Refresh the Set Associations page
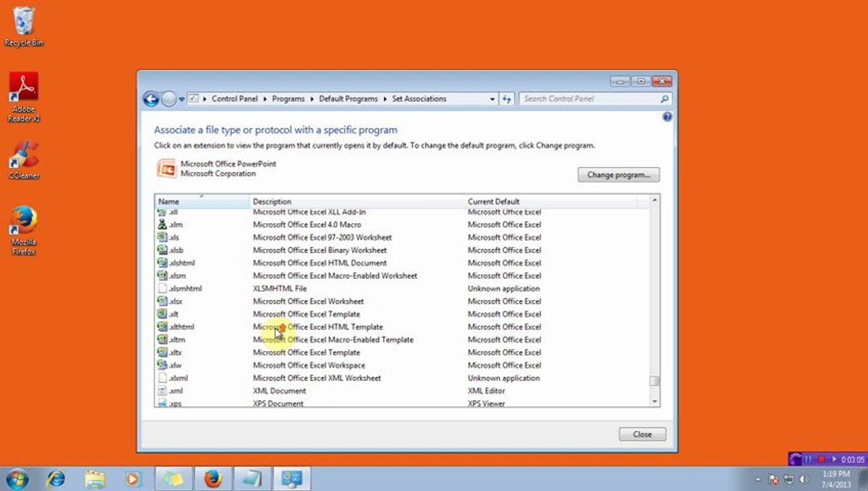This screenshot has width=868, height=491. (x=507, y=99)
